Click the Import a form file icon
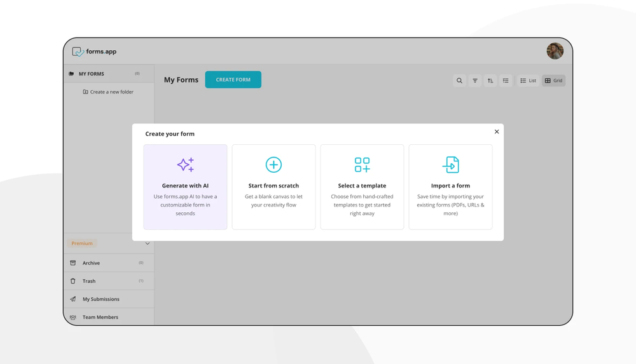 point(450,165)
